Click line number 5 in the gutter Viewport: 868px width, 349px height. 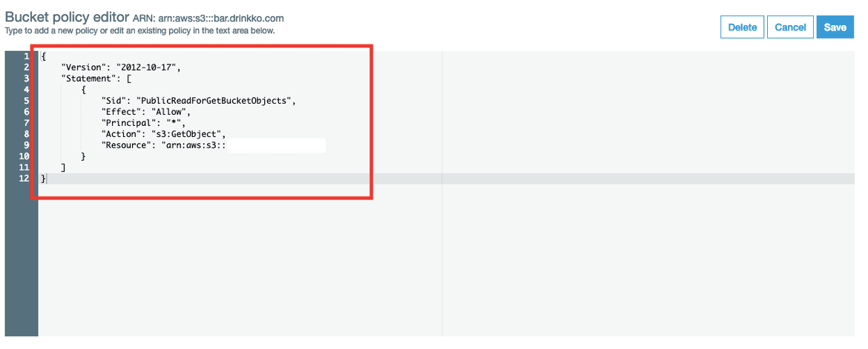[x=27, y=101]
